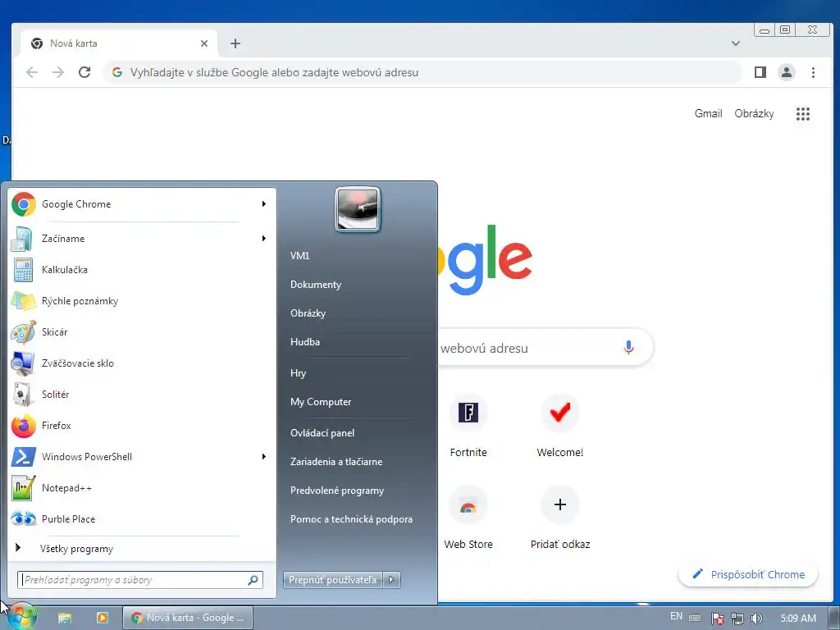The height and width of the screenshot is (630, 840).
Task: Expand Google Chrome jump list arrow
Action: click(x=264, y=204)
